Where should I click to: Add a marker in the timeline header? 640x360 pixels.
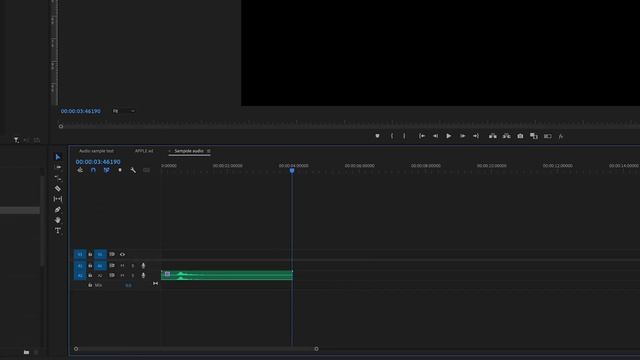(120, 170)
